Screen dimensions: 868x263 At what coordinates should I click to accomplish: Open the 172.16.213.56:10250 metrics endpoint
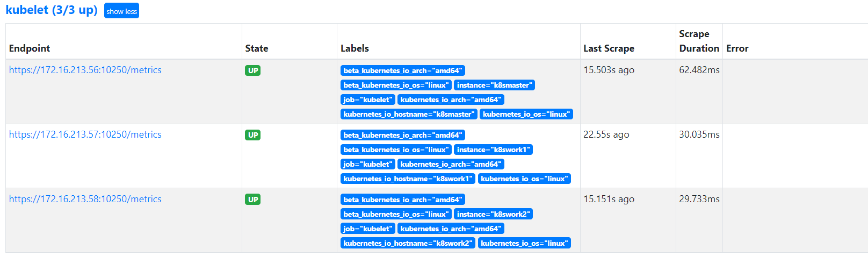point(85,70)
